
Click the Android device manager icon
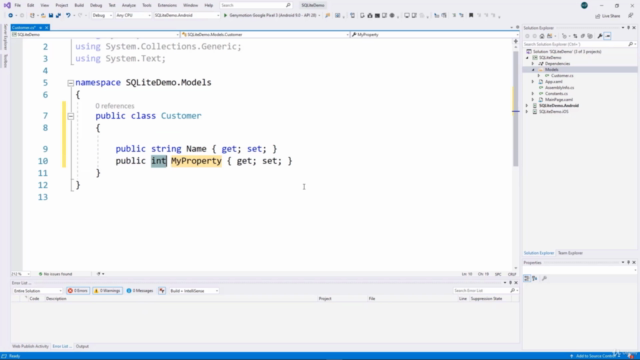click(x=362, y=16)
